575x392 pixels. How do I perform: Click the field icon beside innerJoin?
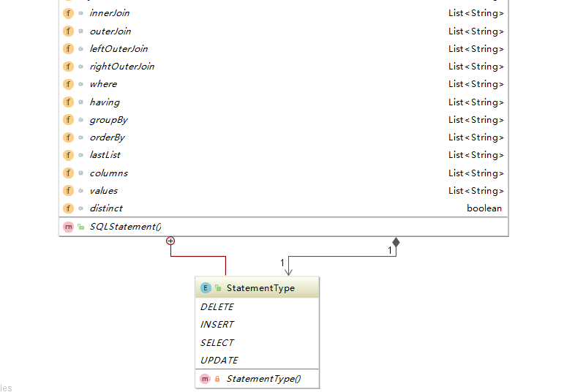[x=69, y=13]
